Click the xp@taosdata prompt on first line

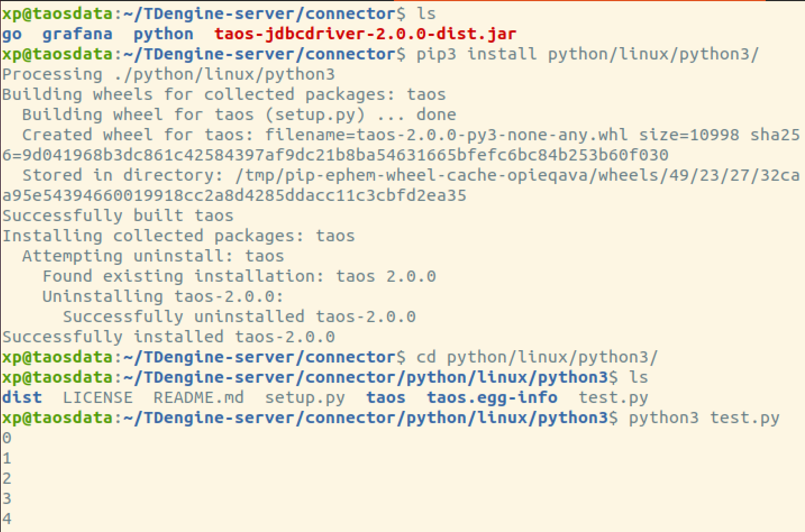coord(56,12)
